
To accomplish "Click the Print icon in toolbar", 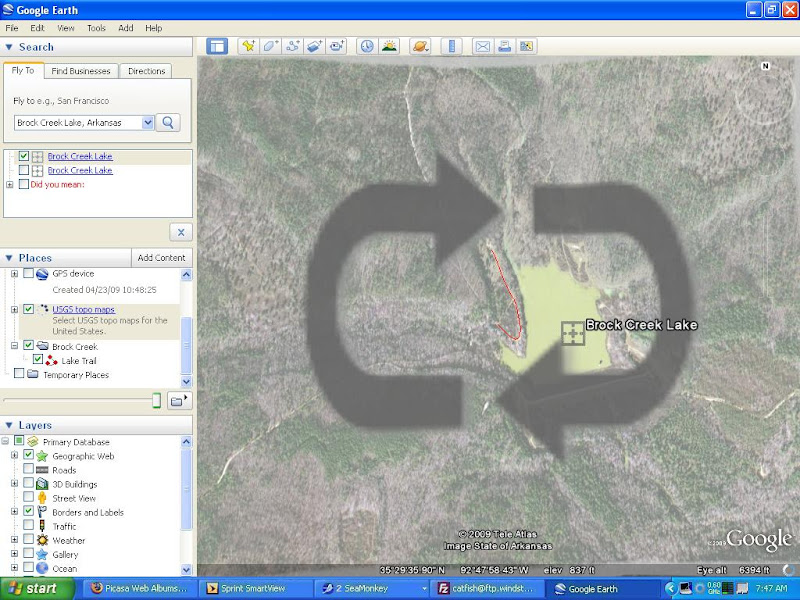I will [505, 46].
